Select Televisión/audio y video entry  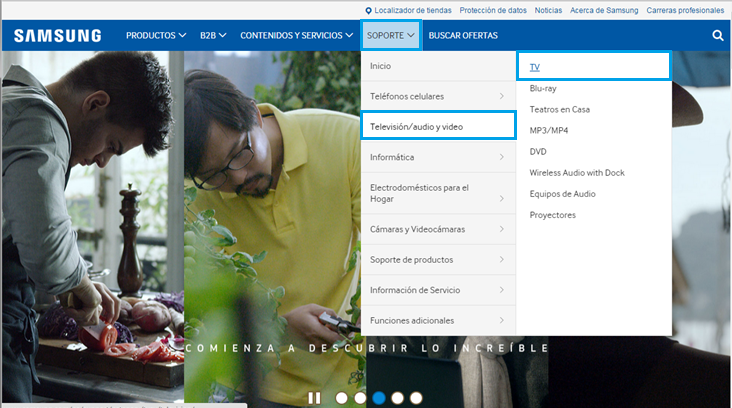point(438,125)
